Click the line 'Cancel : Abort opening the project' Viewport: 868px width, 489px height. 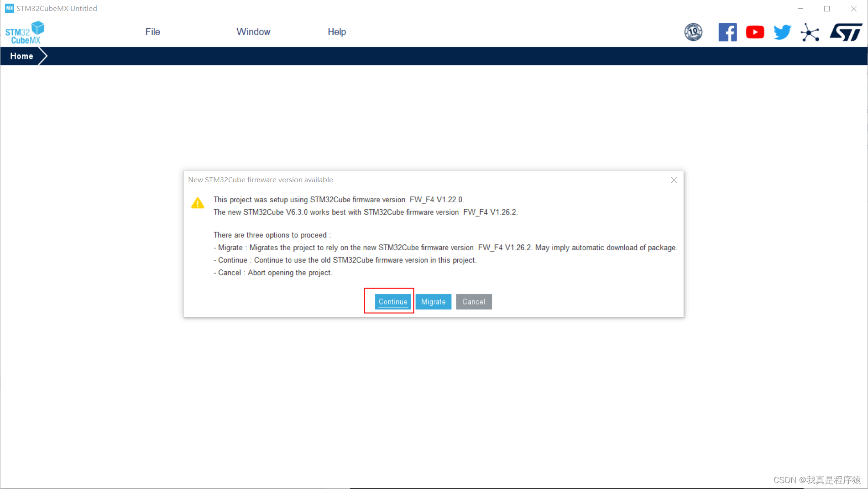point(273,273)
